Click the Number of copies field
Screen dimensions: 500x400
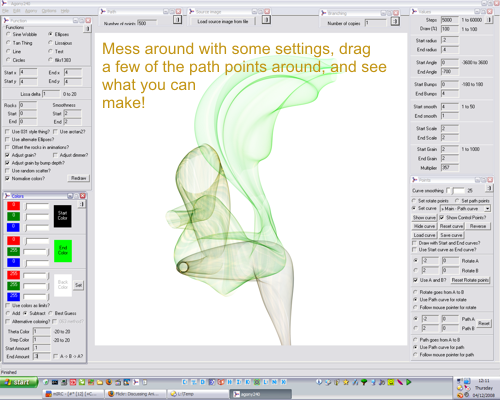376,23
